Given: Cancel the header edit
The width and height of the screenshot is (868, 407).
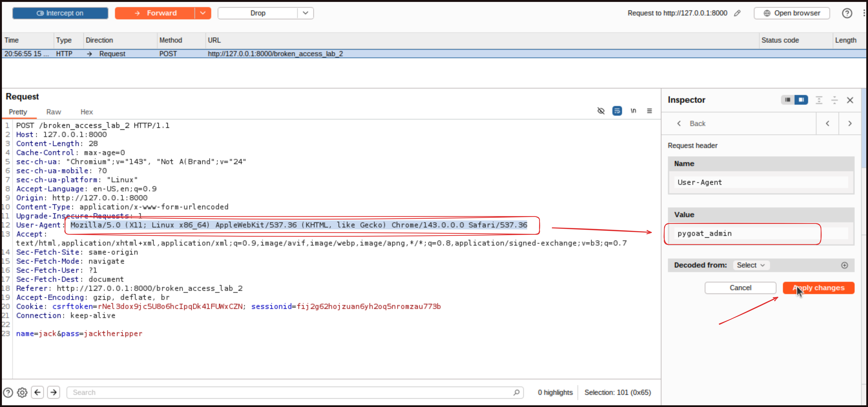Looking at the screenshot, I should coord(740,288).
